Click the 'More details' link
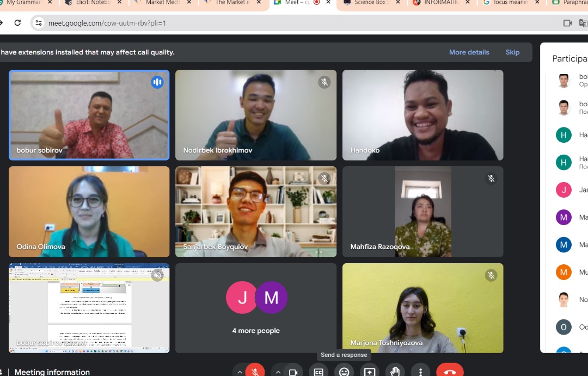 point(469,52)
